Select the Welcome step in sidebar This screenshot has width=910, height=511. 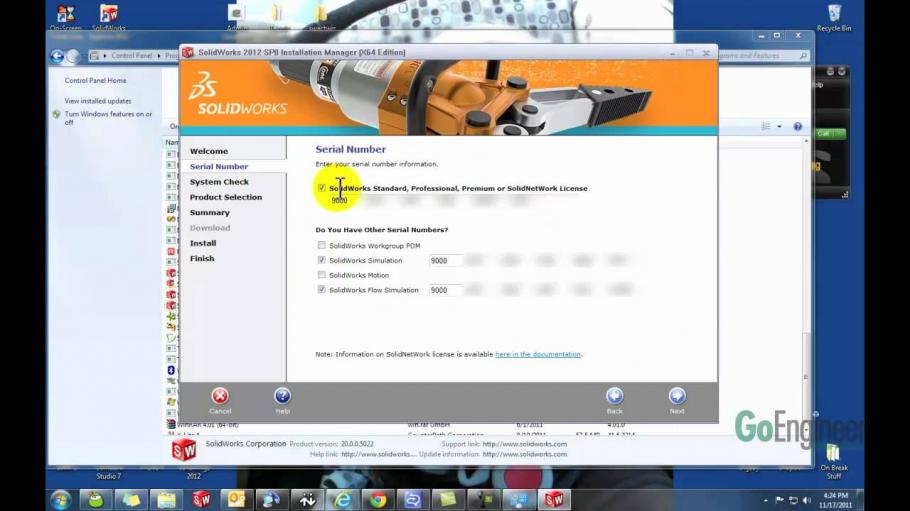pos(209,151)
